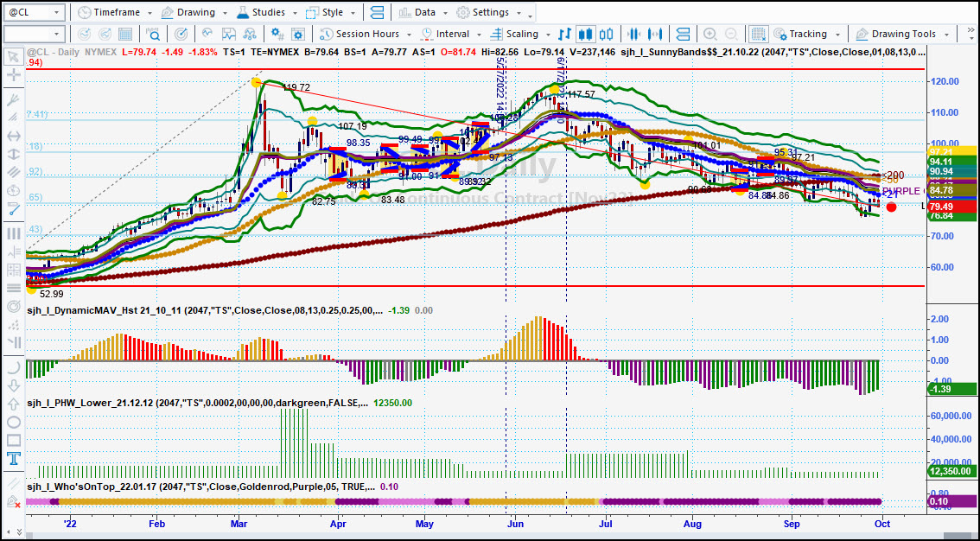Expand the Style dropdown arrow
This screenshot has width=980, height=541.
pos(353,13)
